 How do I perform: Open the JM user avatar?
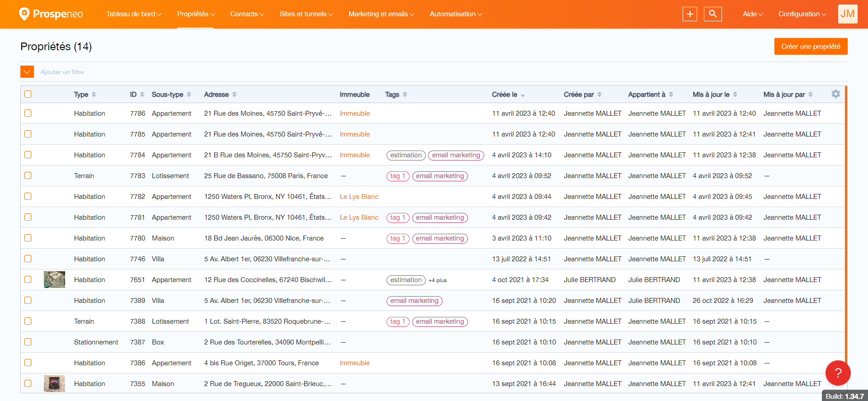pos(848,14)
